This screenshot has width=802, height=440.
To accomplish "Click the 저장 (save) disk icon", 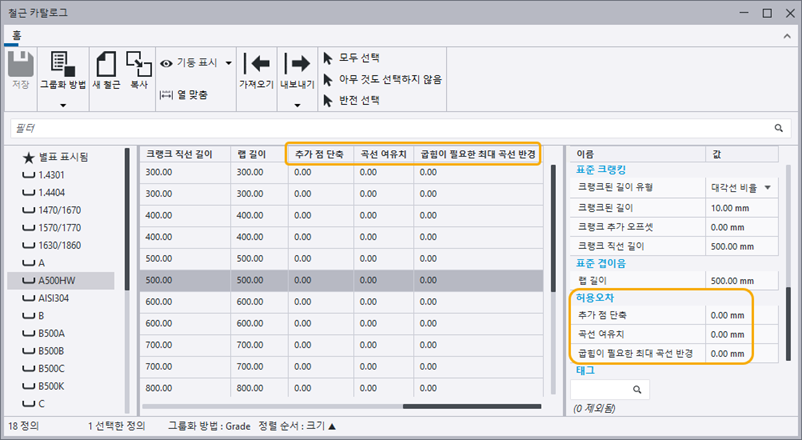I will (x=20, y=65).
